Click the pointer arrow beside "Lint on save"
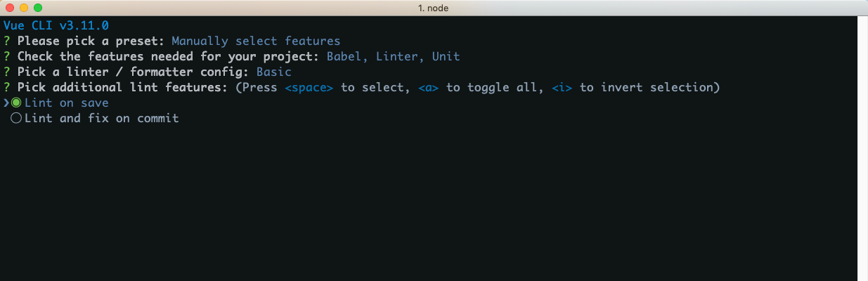The height and width of the screenshot is (281, 868). tap(6, 103)
